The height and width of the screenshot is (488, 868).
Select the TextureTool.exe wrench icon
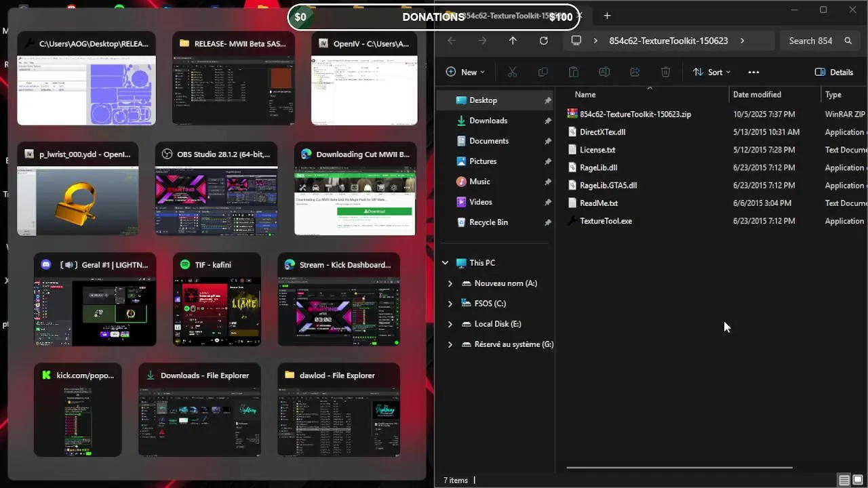(572, 221)
